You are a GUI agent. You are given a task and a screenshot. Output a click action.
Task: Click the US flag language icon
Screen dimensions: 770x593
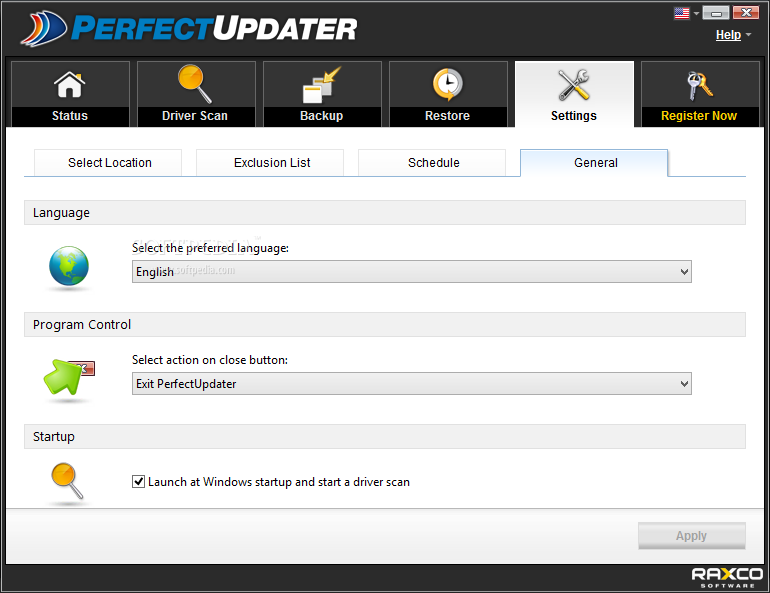point(682,13)
